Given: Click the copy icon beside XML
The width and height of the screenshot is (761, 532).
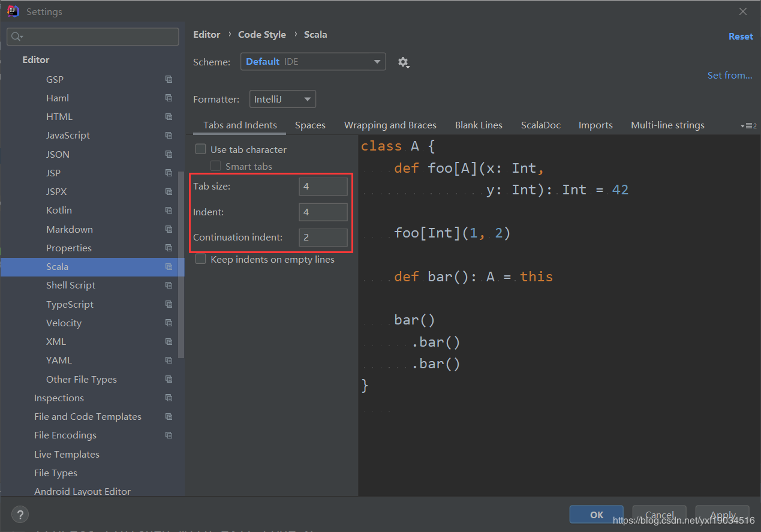Looking at the screenshot, I should [x=169, y=341].
